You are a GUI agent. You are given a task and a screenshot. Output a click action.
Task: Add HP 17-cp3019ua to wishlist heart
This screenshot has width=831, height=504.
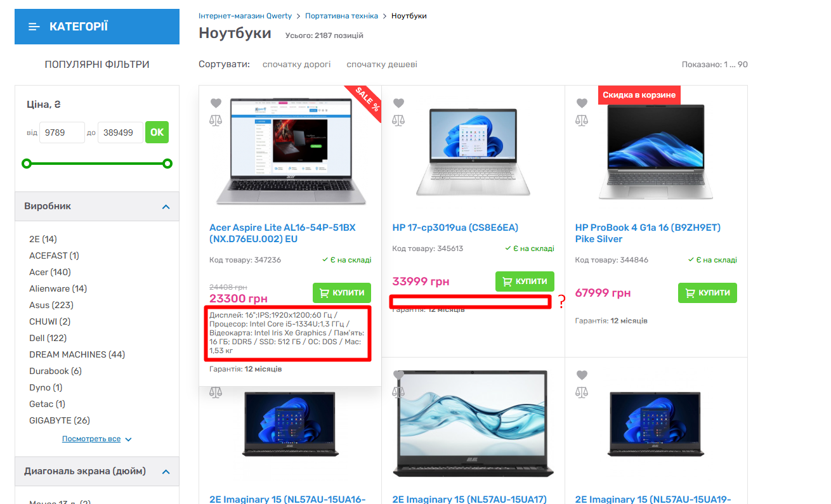(398, 103)
